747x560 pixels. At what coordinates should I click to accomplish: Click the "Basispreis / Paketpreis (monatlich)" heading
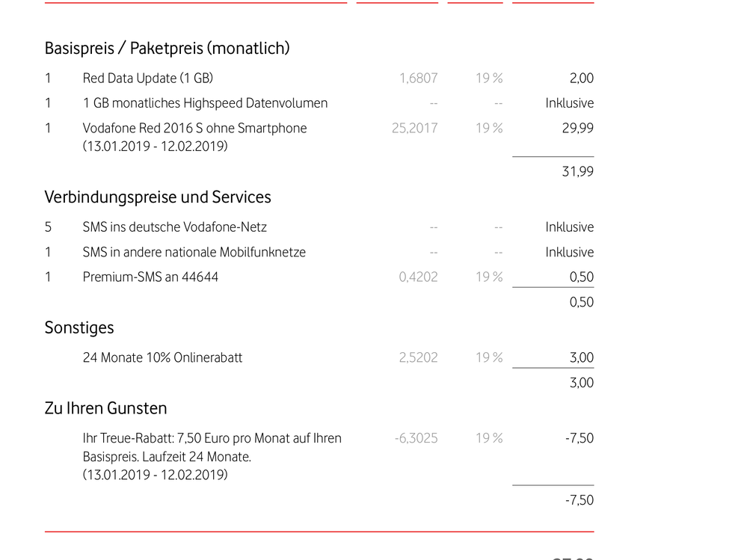pyautogui.click(x=167, y=49)
